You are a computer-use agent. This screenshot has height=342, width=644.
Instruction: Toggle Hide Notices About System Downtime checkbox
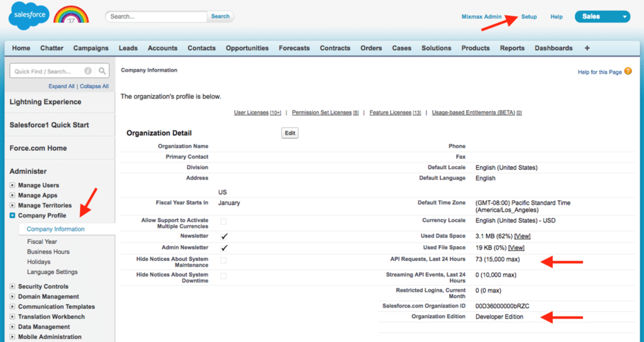223,276
